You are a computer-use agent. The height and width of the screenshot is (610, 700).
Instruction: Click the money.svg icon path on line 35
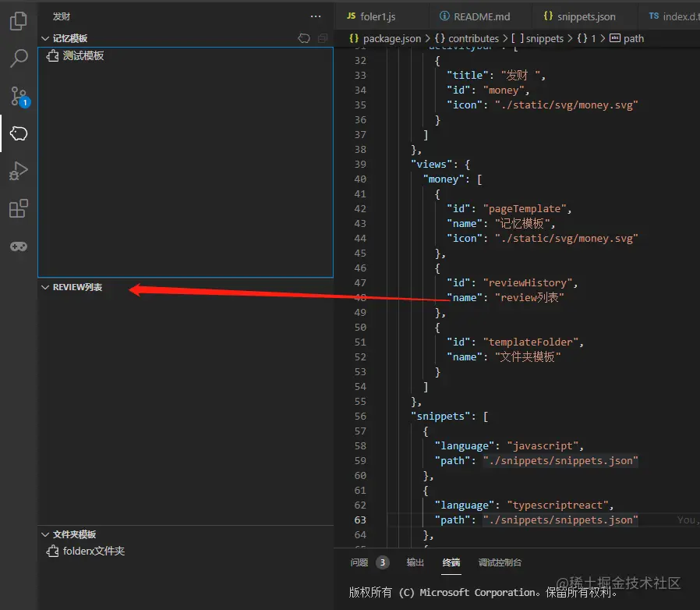coord(567,105)
